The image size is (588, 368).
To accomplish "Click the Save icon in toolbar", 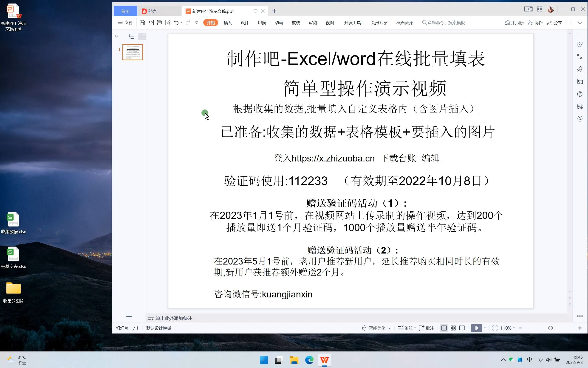I will pos(142,23).
